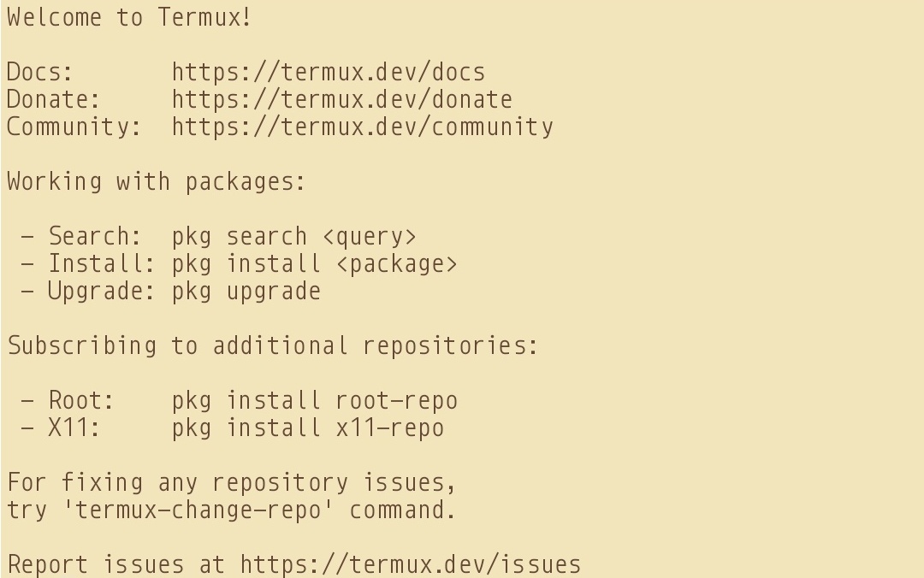The image size is (924, 578).
Task: Click the 'Welcome to Termux!' greeting line
Action: coord(129,17)
